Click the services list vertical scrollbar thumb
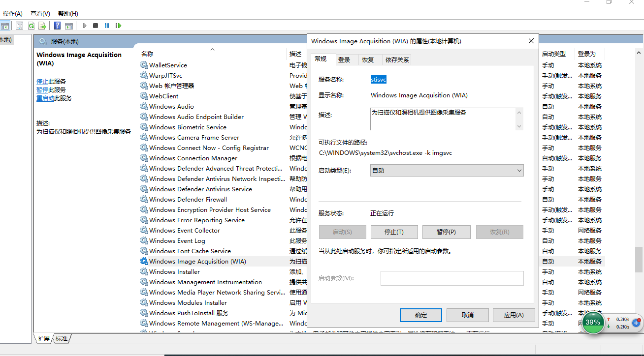Screen dimensions: 644x356 [x=639, y=259]
